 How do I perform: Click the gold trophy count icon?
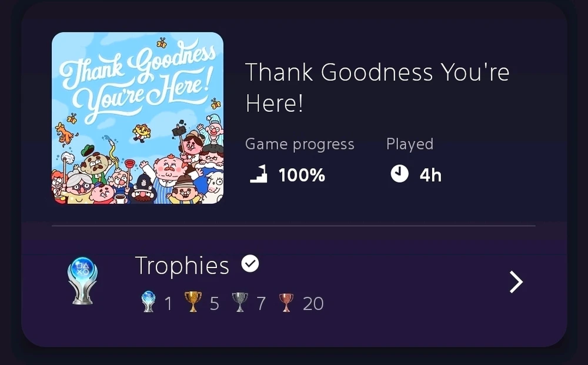coord(193,303)
